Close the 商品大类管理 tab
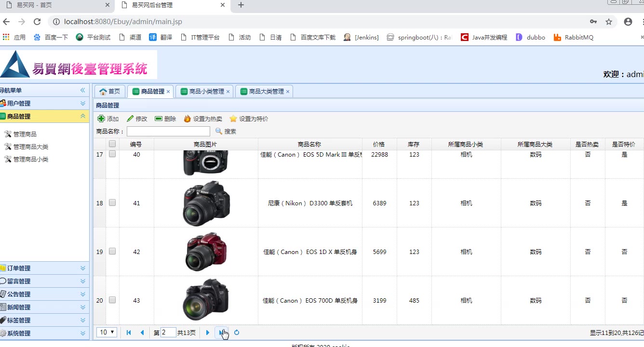Screen dimensions: 644x347 click(x=288, y=92)
